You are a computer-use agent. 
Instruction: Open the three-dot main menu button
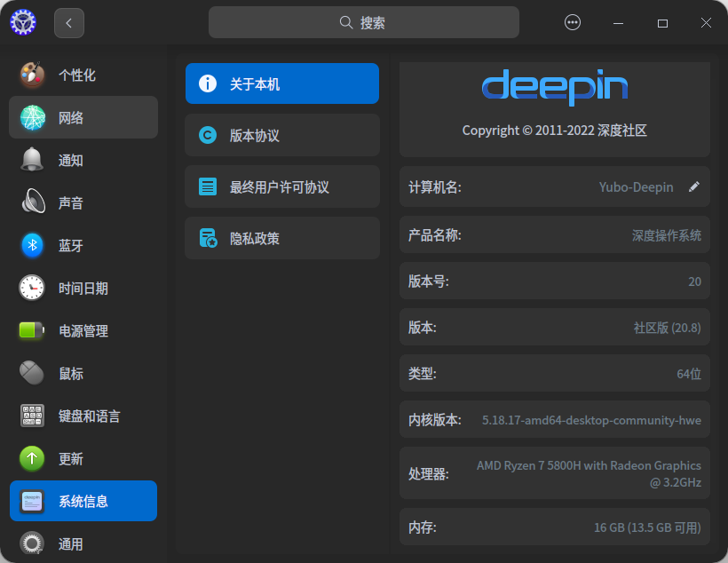point(573,23)
